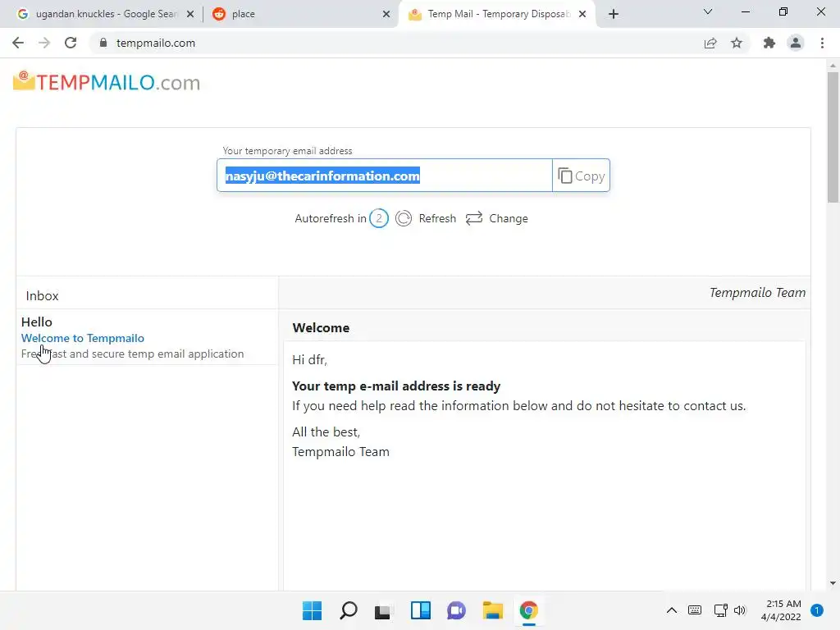Image resolution: width=840 pixels, height=630 pixels.
Task: Open File Explorer from taskbar
Action: coord(492,610)
